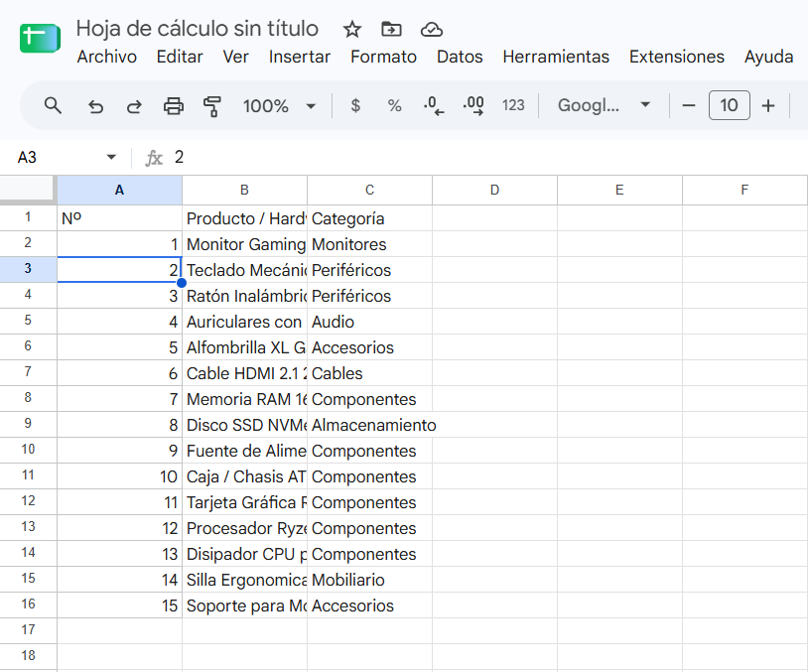
Task: Open the search menus magnifier tool
Action: 53,105
